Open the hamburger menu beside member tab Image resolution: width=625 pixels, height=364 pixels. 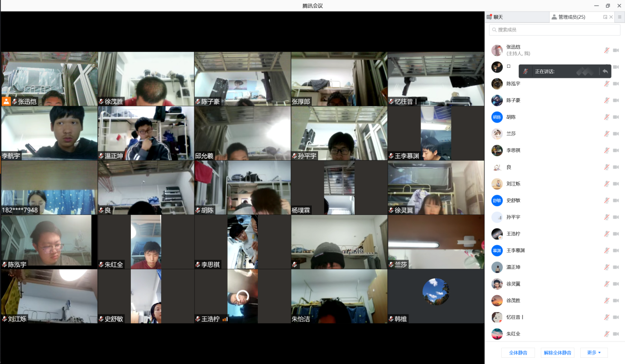[620, 17]
